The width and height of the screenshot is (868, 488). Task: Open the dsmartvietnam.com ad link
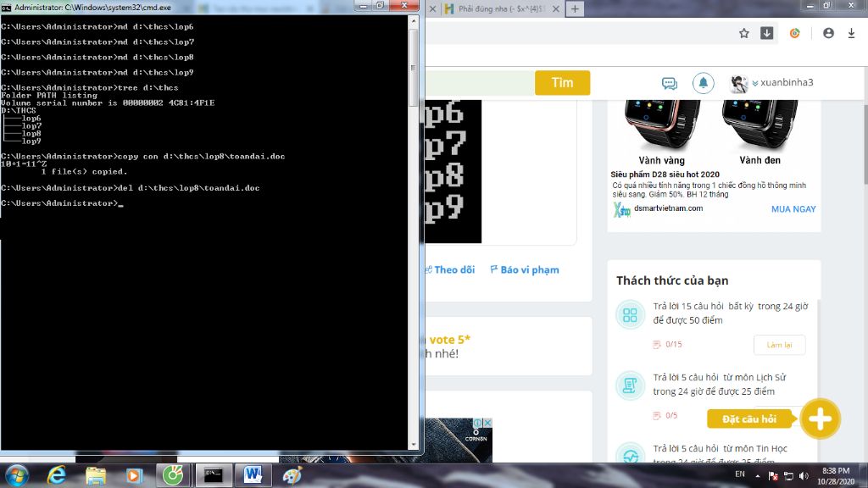pos(668,208)
